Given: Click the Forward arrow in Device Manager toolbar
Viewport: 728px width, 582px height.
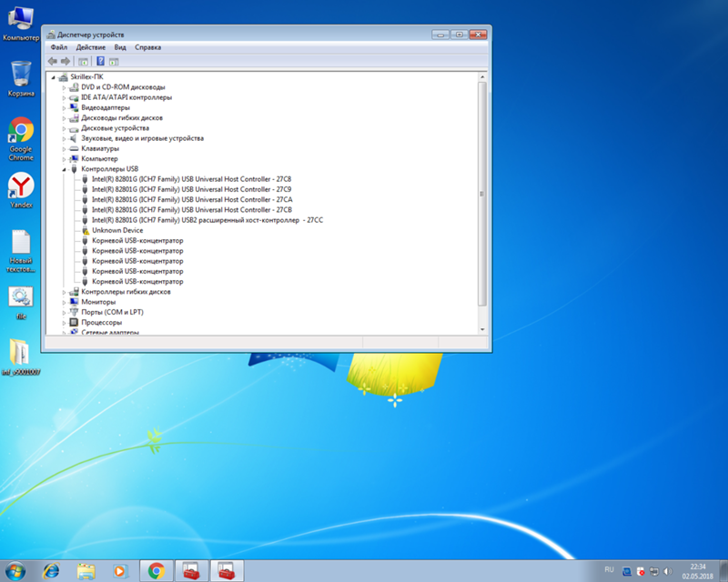Looking at the screenshot, I should [x=66, y=61].
